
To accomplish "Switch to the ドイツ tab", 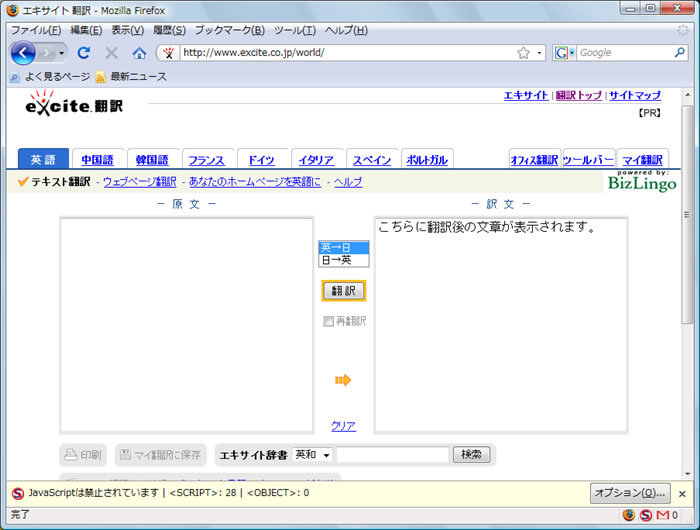I will (x=261, y=160).
